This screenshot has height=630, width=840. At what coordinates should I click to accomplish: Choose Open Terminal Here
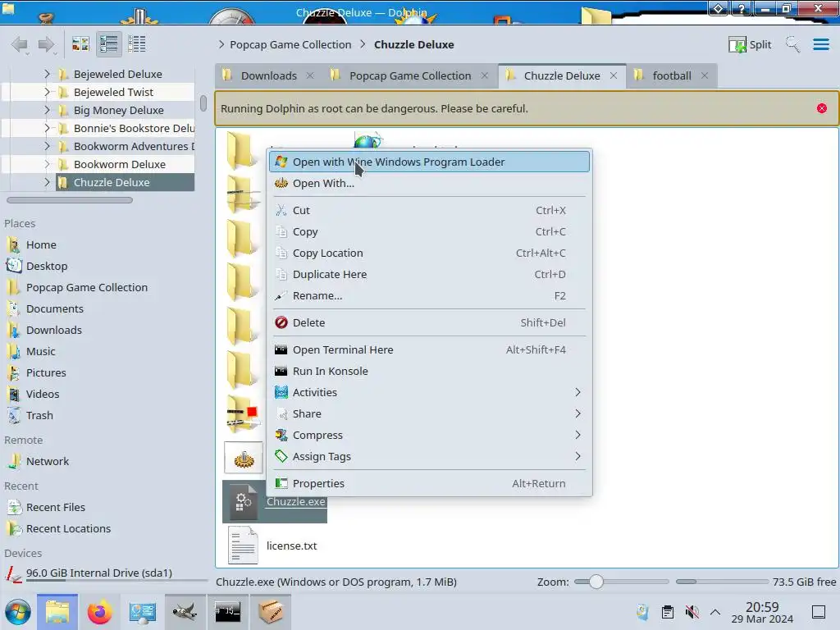pos(429,349)
